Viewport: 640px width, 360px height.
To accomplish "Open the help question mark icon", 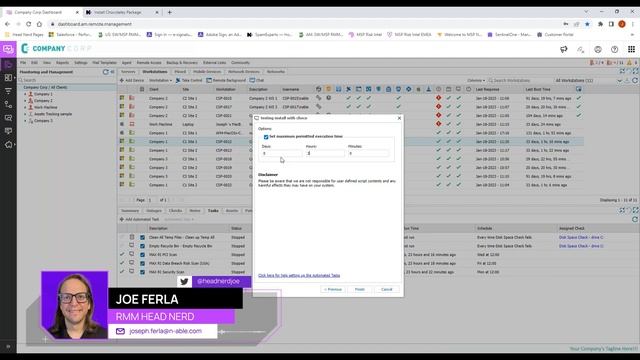I will pyautogui.click(x=614, y=49).
